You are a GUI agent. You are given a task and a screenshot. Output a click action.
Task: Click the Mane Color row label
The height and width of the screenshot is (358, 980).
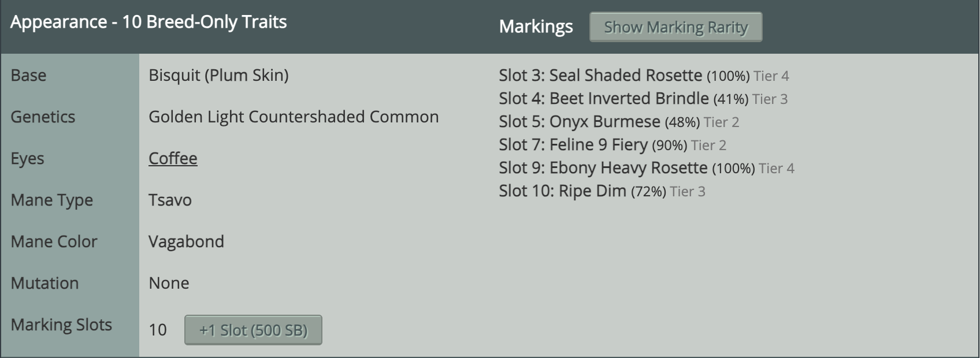pyautogui.click(x=54, y=241)
